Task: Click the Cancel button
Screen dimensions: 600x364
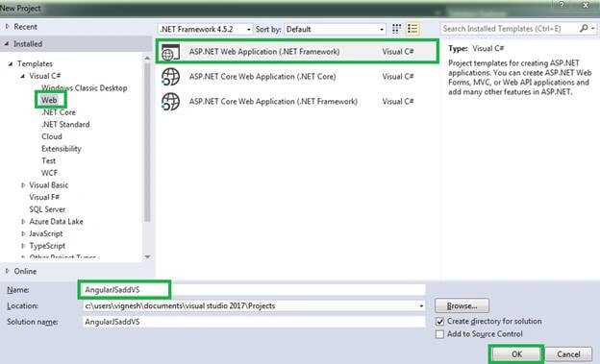Action: (x=568, y=354)
